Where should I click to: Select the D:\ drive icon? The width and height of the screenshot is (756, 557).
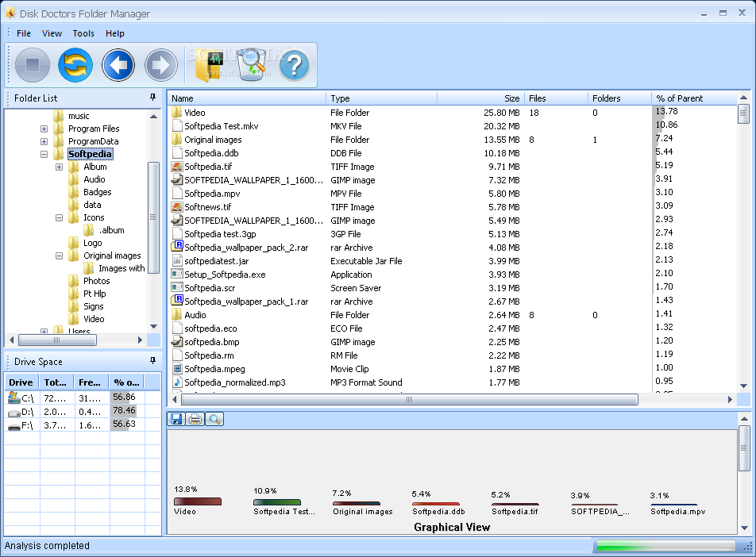pos(14,413)
